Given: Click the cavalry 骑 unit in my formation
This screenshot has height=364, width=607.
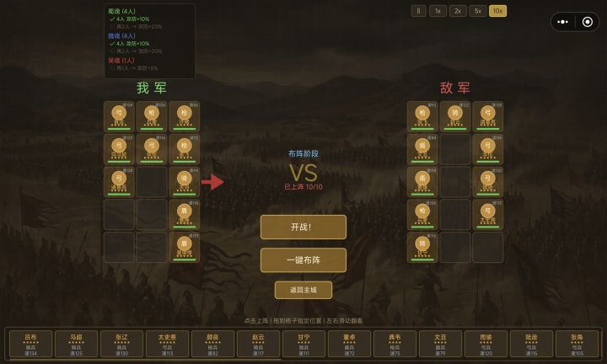Looking at the screenshot, I should click(x=185, y=182).
